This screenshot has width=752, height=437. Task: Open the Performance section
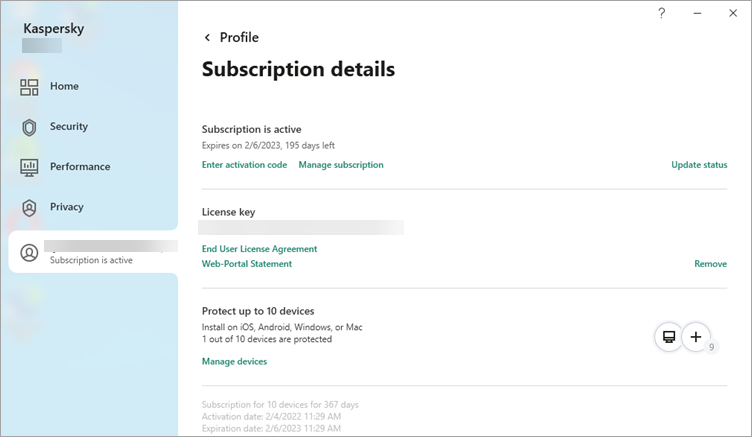(x=80, y=167)
